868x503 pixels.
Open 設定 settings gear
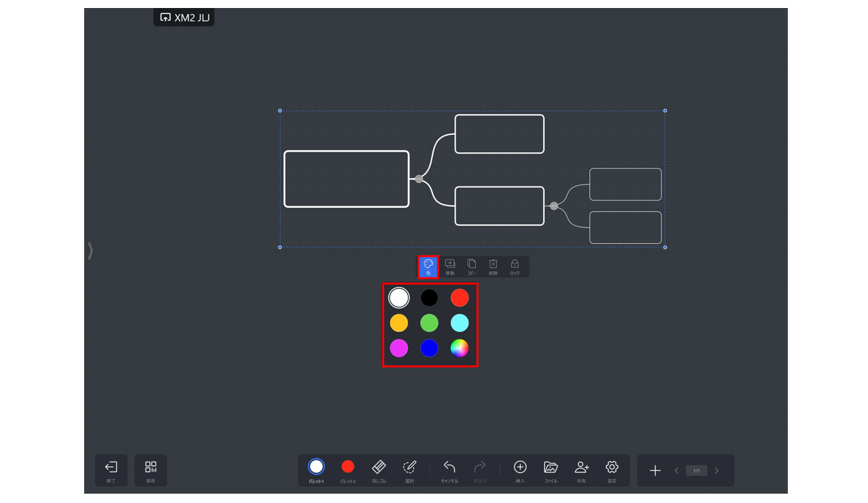pos(612,471)
